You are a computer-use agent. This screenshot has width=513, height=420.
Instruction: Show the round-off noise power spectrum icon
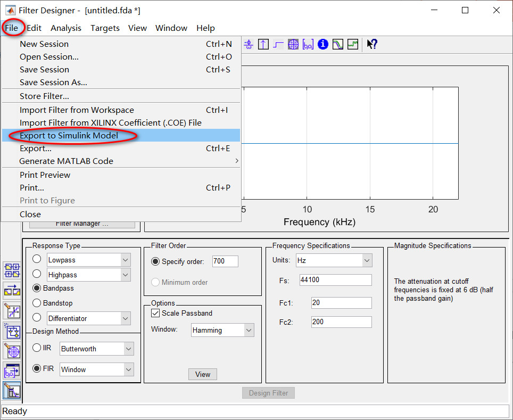[353, 44]
